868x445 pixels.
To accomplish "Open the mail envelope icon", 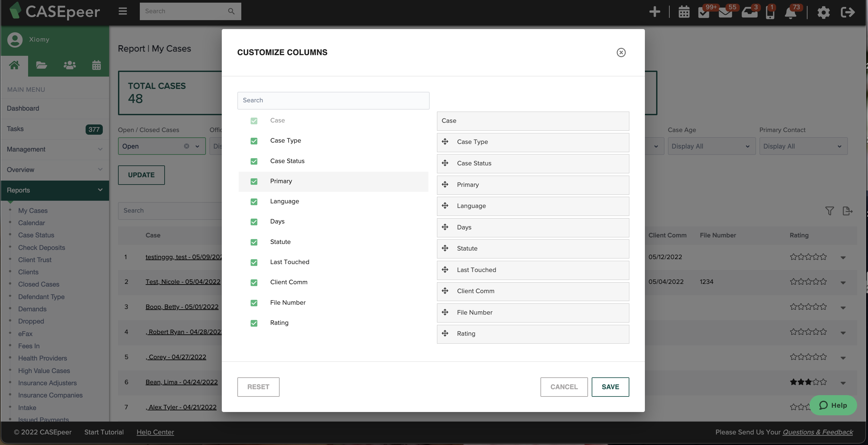I will tap(725, 13).
